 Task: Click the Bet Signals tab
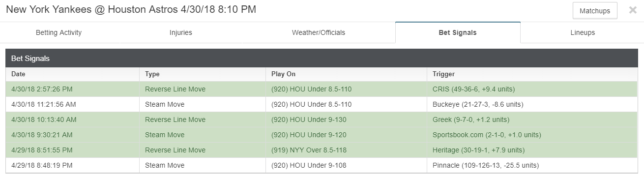(458, 32)
